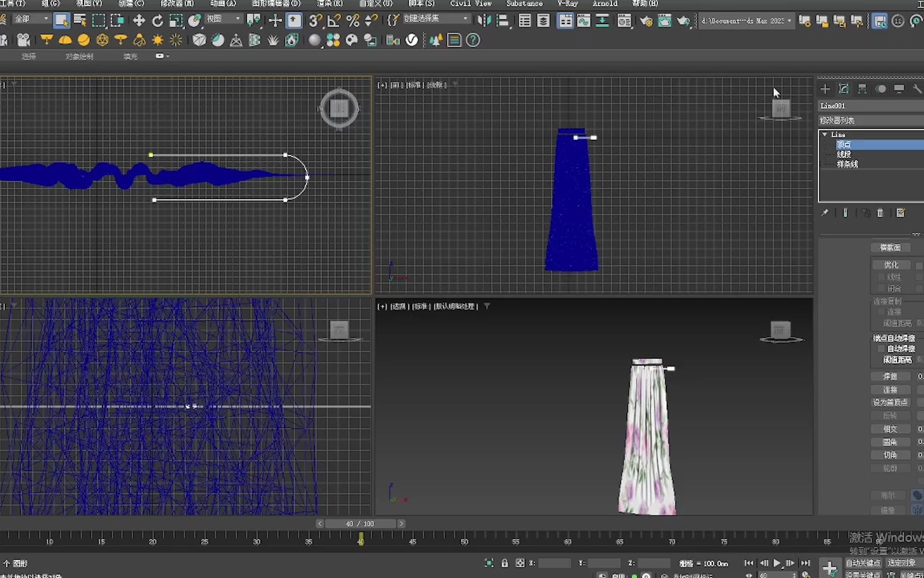Toggle the selection lock padlock
The width and height of the screenshot is (924, 578).
[505, 563]
